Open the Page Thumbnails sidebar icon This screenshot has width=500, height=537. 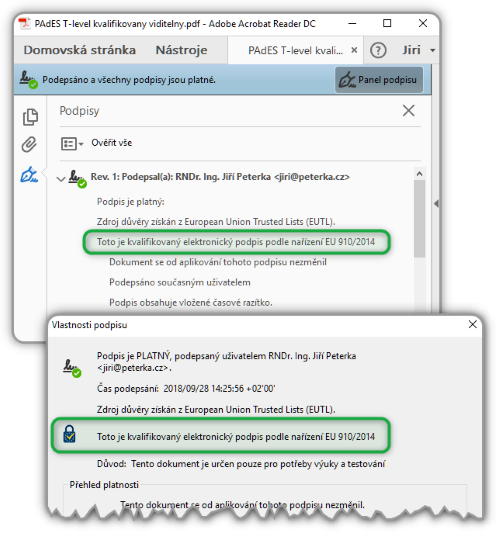(30, 117)
